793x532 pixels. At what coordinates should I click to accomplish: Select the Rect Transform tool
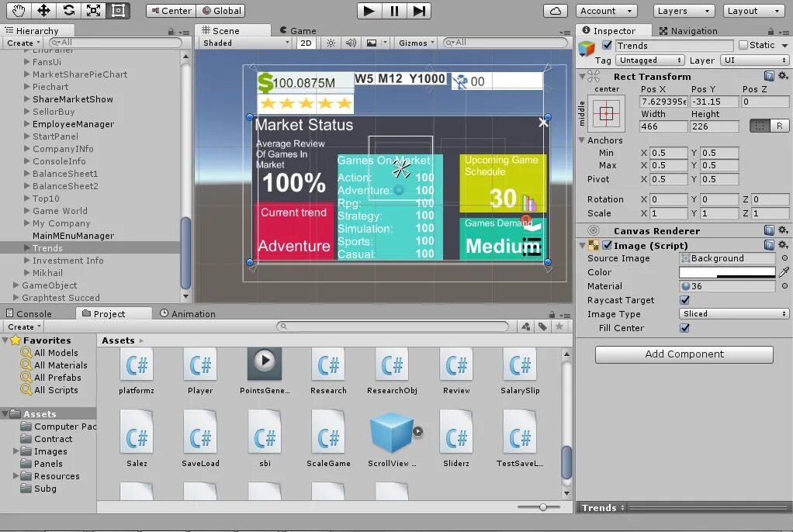coord(118,11)
